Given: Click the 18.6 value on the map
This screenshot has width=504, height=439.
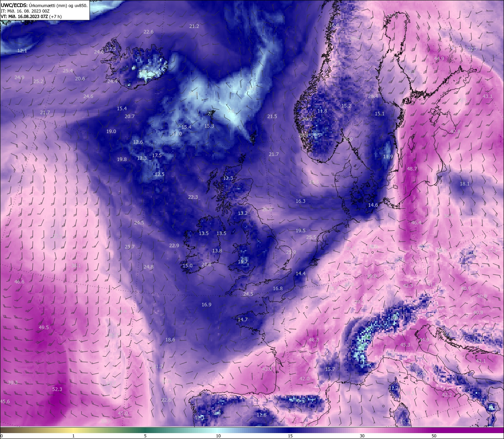Looking at the screenshot, I should tap(170, 339).
